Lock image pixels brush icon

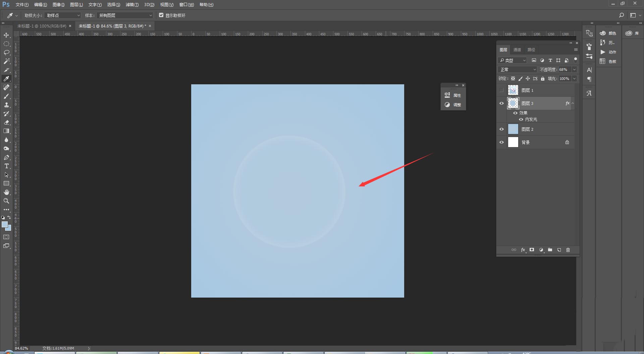coord(520,79)
